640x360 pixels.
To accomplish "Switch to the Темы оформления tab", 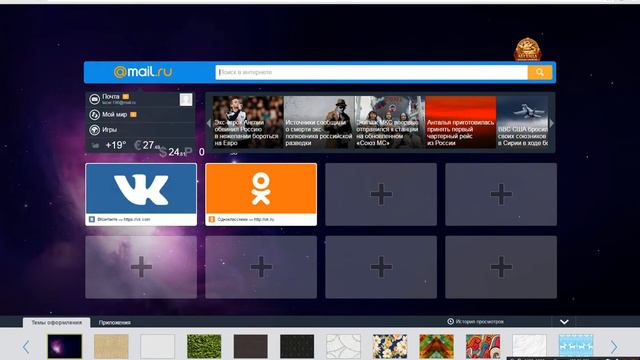I will [57, 322].
